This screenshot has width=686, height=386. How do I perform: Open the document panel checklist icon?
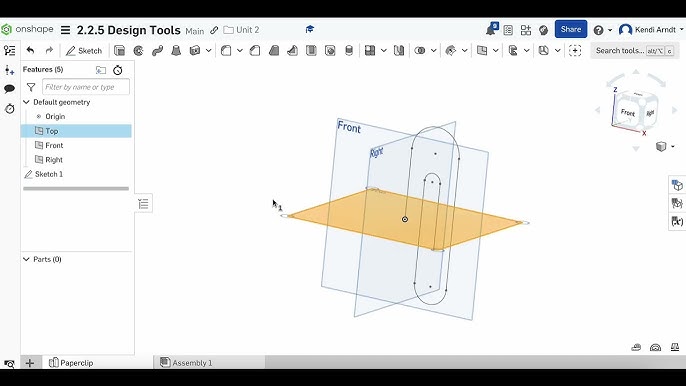(508, 30)
